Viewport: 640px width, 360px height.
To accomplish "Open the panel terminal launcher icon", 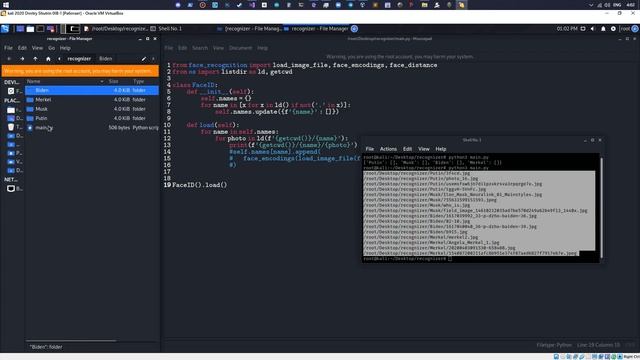I will [x=40, y=29].
